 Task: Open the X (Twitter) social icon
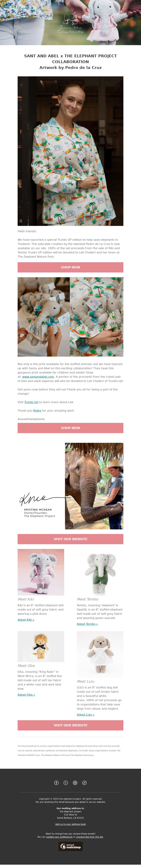click(66, 782)
